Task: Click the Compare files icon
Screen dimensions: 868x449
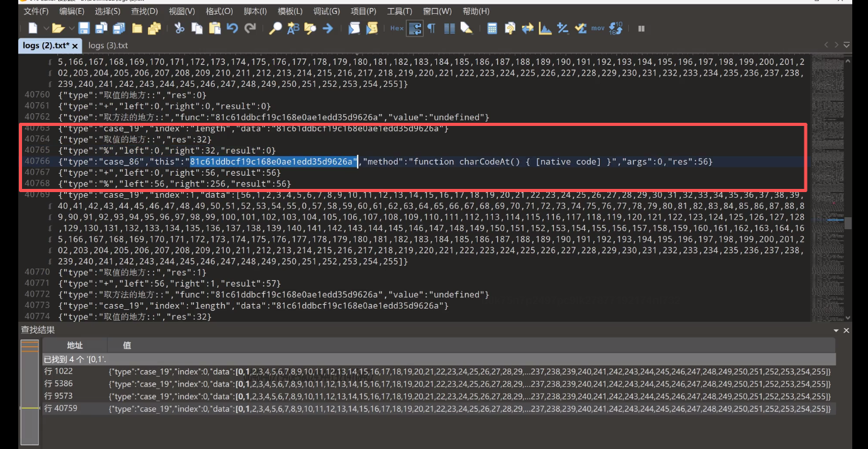Action: point(510,28)
